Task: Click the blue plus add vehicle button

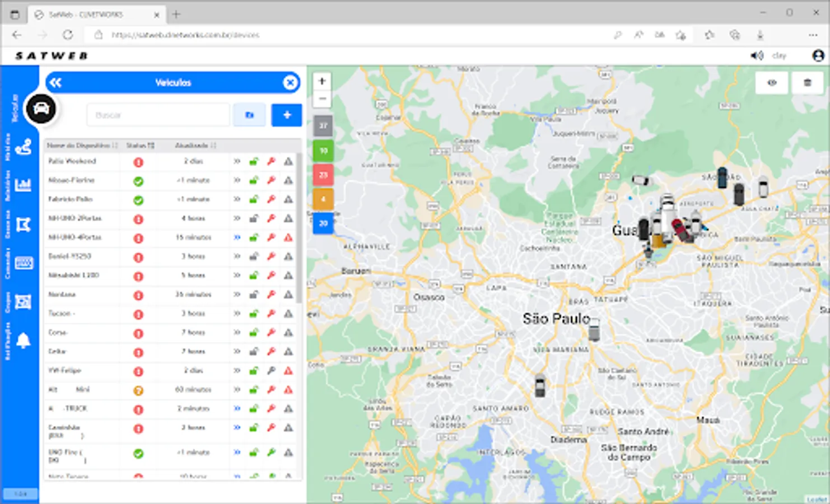Action: (287, 115)
